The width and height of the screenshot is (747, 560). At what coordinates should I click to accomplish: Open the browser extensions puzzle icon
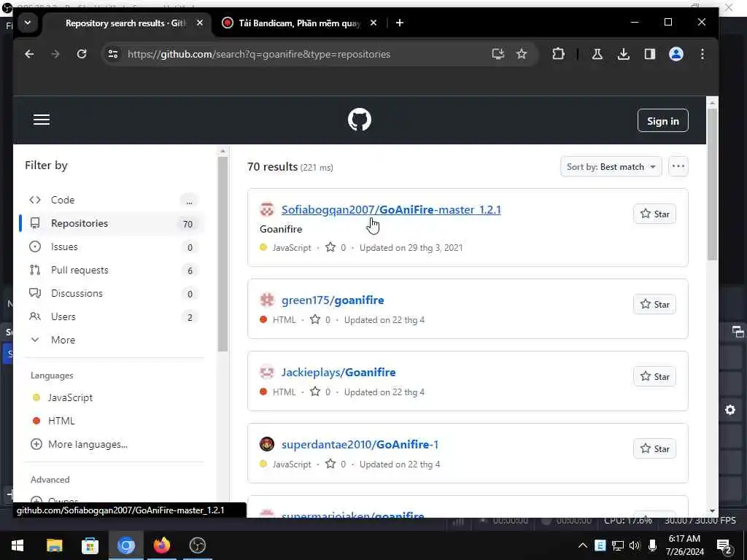[558, 54]
